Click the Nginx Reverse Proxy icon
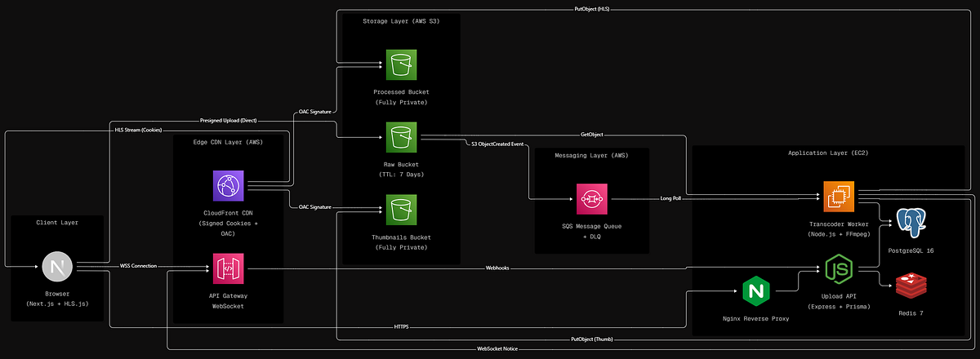 pos(757,291)
